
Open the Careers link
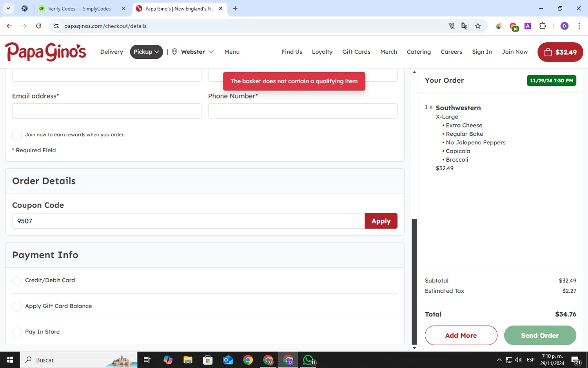point(451,52)
